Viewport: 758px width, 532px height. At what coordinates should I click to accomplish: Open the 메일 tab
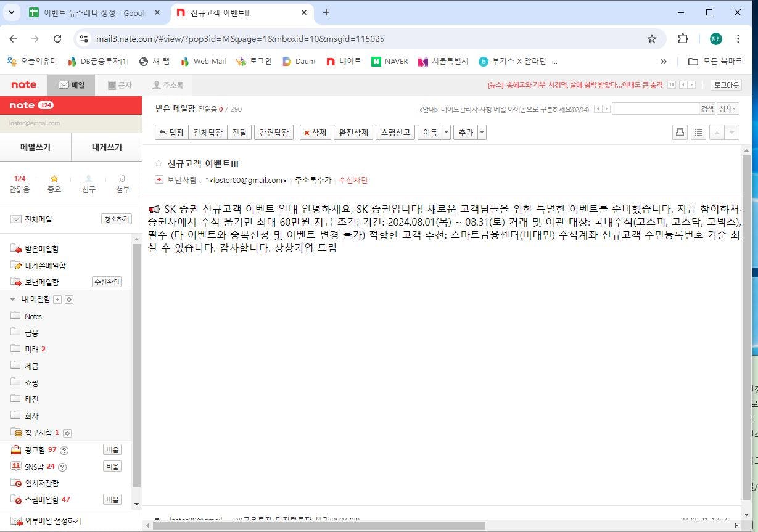point(72,85)
